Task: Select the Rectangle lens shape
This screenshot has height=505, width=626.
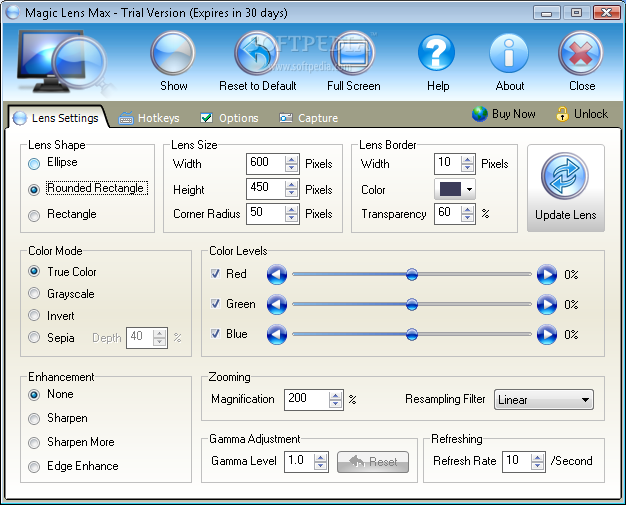Action: pos(34,216)
